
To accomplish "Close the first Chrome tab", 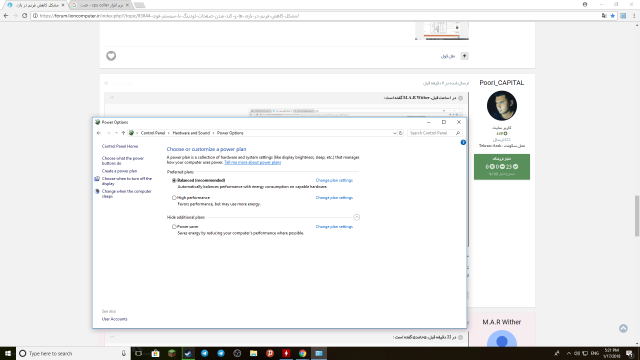I will coord(63,5).
